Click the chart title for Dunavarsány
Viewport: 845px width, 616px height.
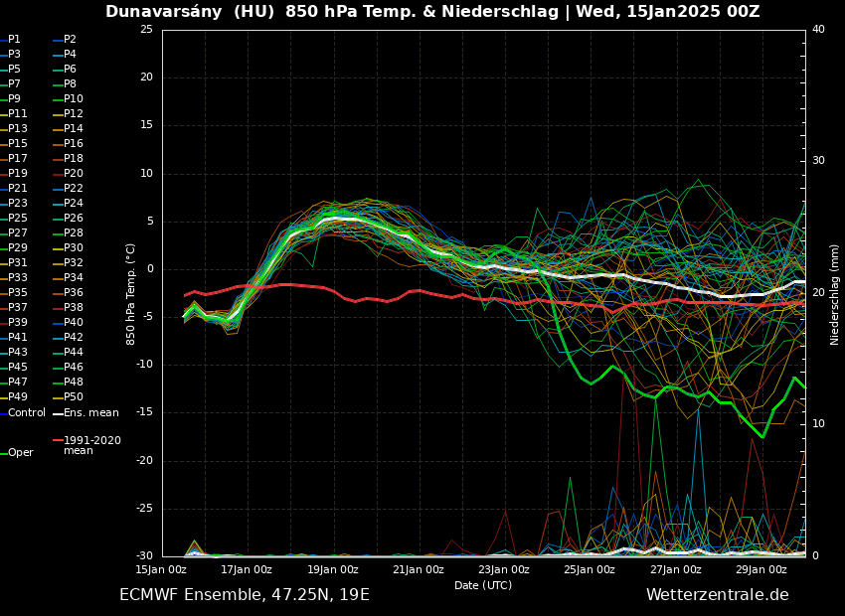432,12
